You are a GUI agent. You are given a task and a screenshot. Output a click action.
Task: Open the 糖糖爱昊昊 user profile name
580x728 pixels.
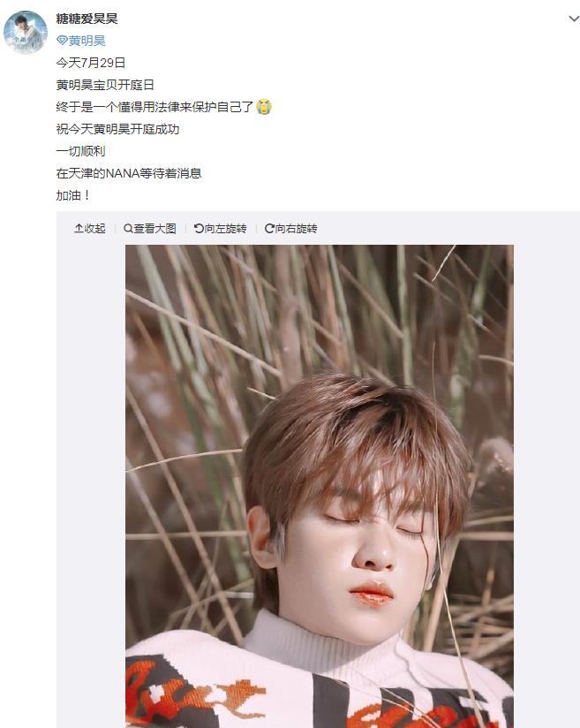click(87, 19)
